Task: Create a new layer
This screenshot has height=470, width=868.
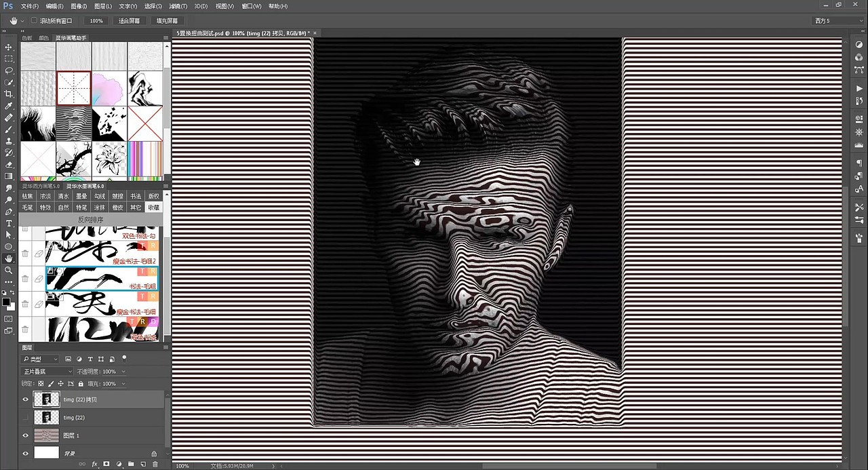Action: click(142, 464)
